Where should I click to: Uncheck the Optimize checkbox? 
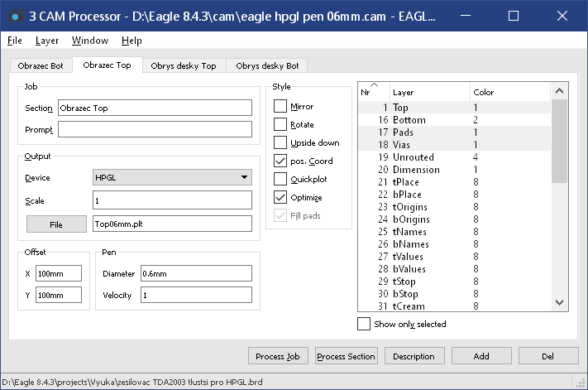(280, 198)
